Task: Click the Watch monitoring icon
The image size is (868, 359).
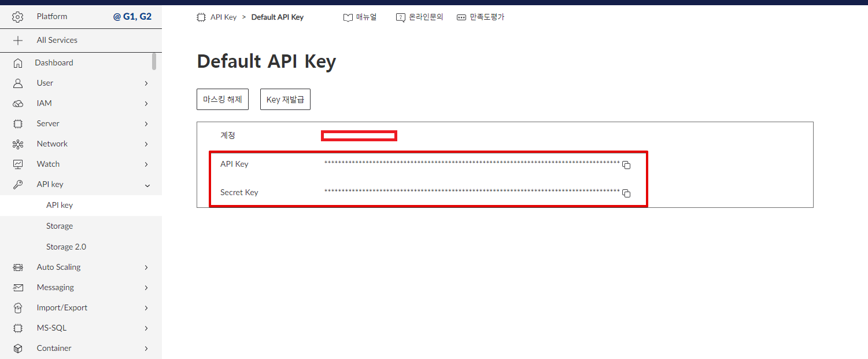Action: pos(18,163)
